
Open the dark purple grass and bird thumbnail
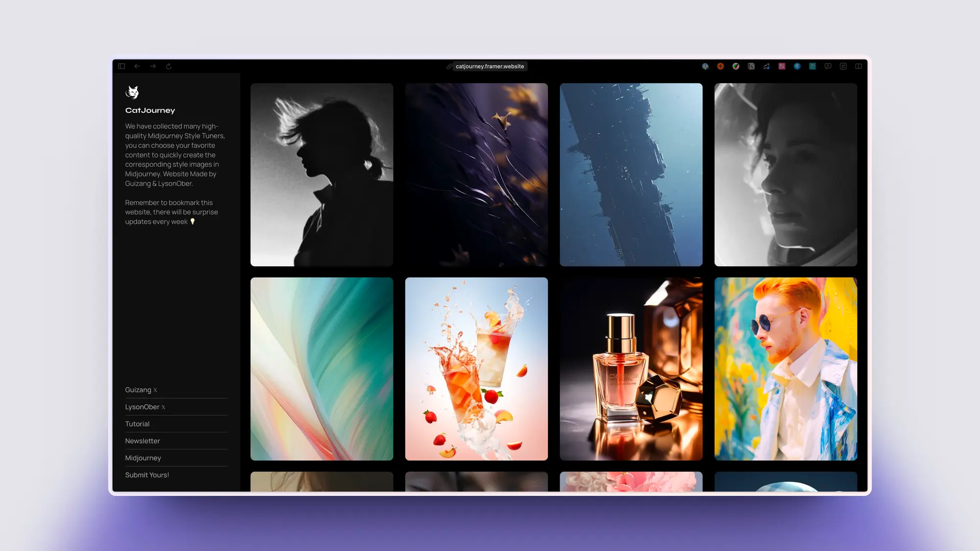click(x=476, y=175)
